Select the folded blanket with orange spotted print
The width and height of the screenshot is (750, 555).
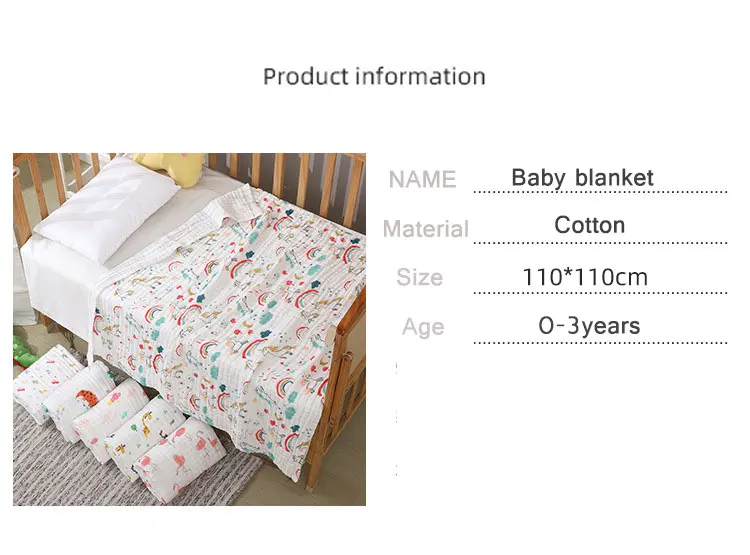[x=79, y=400]
